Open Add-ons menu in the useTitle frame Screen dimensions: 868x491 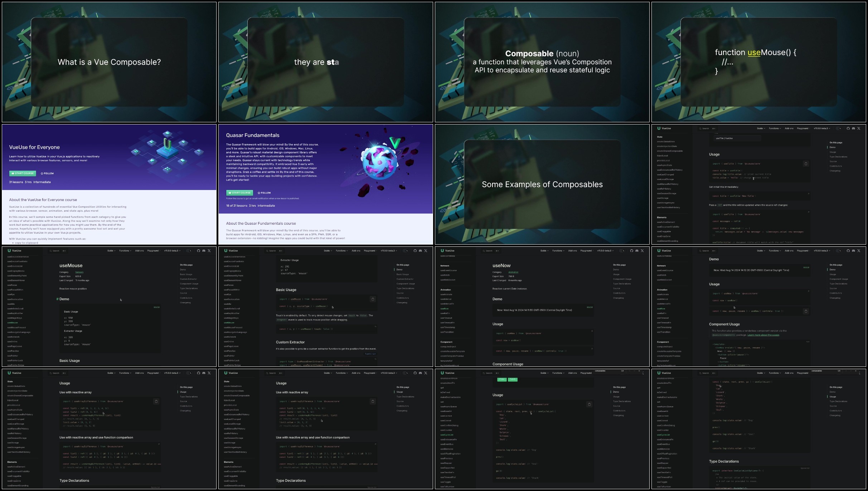(x=789, y=128)
